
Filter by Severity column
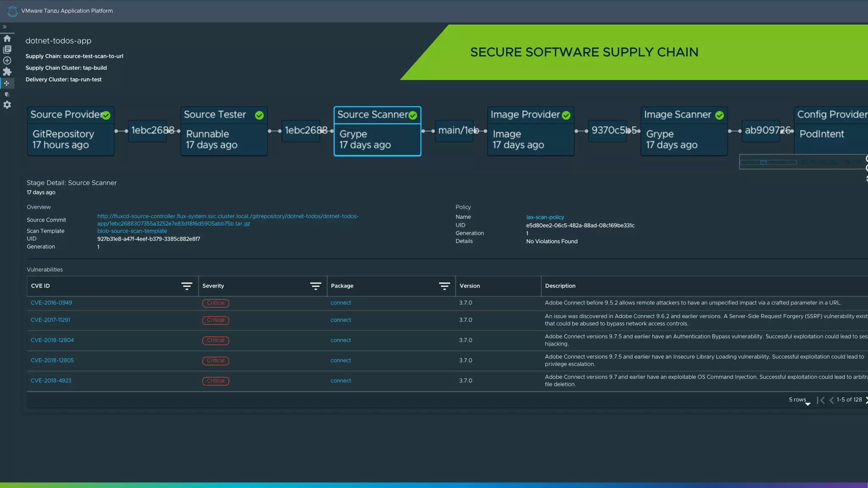click(315, 286)
